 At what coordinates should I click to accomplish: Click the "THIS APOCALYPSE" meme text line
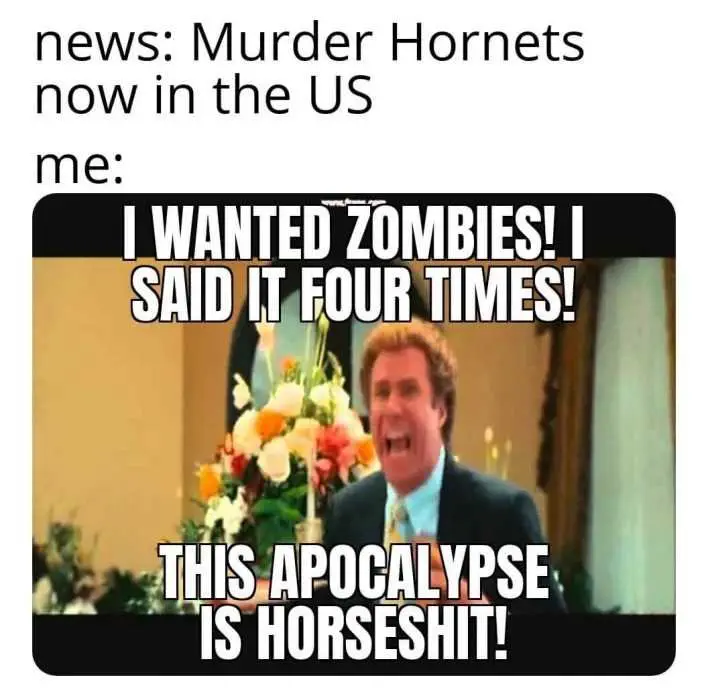355,572
